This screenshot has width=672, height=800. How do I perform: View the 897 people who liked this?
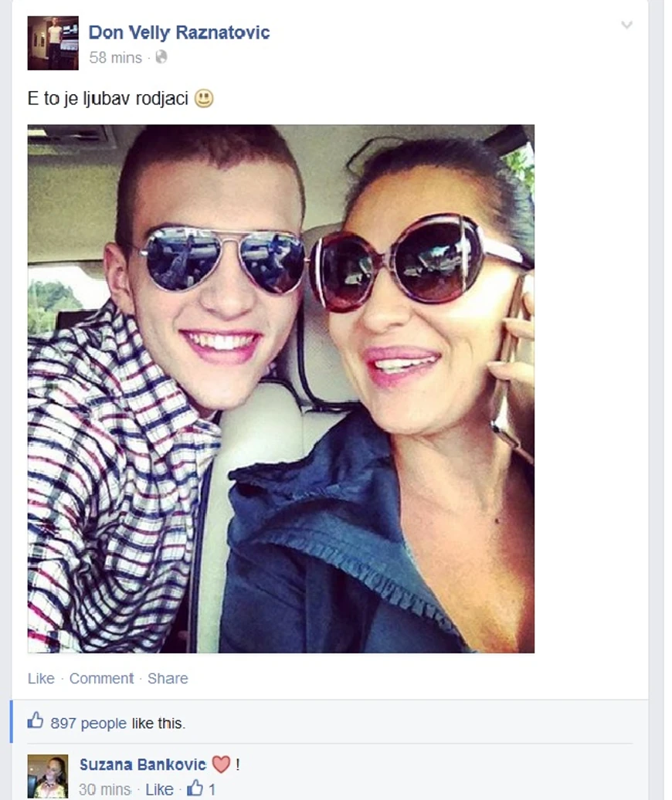88,723
